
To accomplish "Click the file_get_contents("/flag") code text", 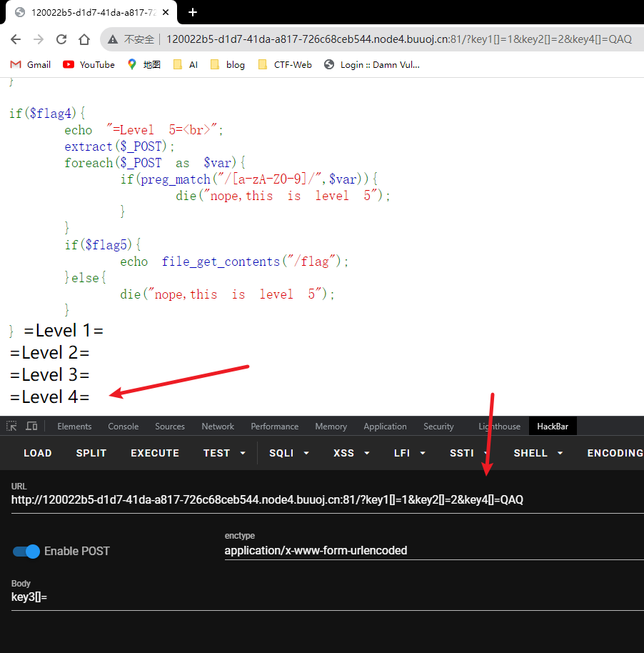I will tap(251, 261).
